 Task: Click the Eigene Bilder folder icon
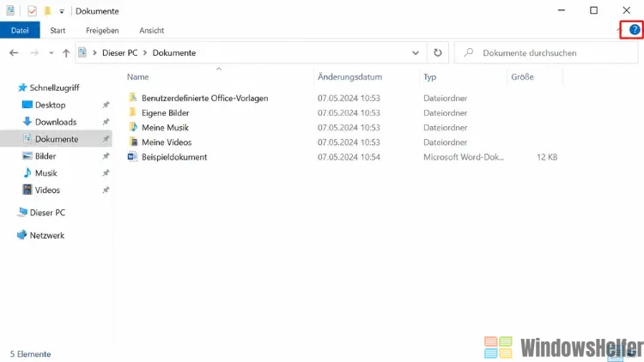(132, 112)
